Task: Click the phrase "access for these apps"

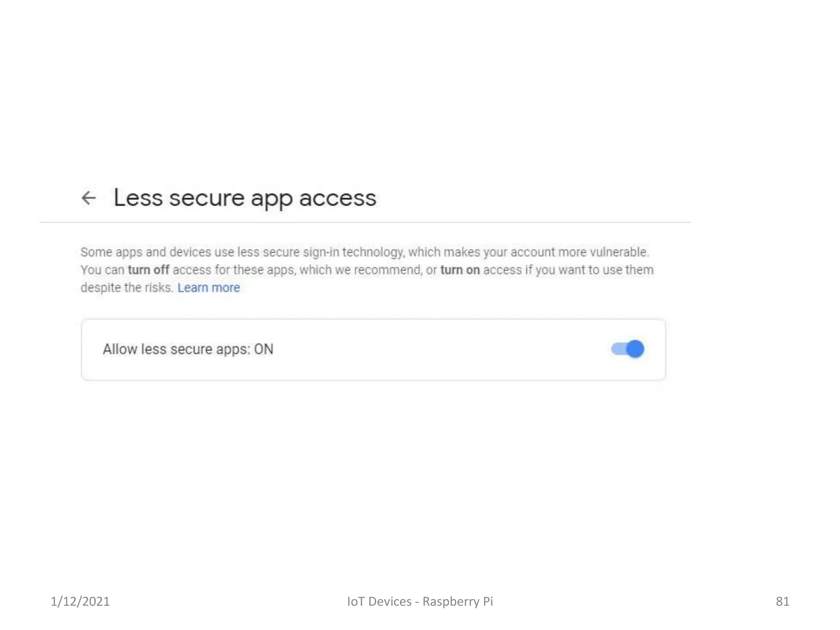Action: (x=234, y=270)
